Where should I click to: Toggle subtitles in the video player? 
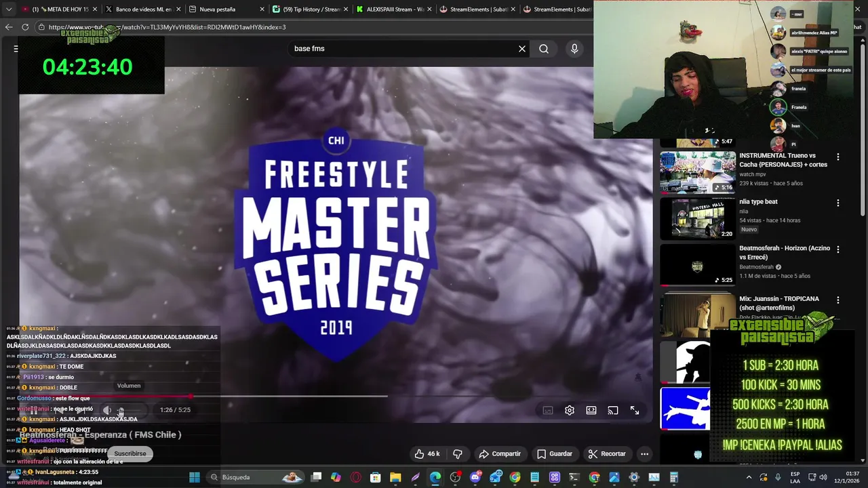tap(548, 410)
